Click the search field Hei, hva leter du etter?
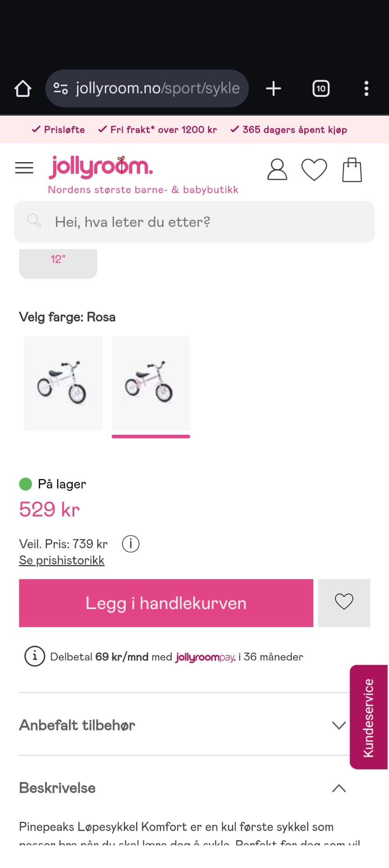The image size is (389, 868). click(194, 222)
